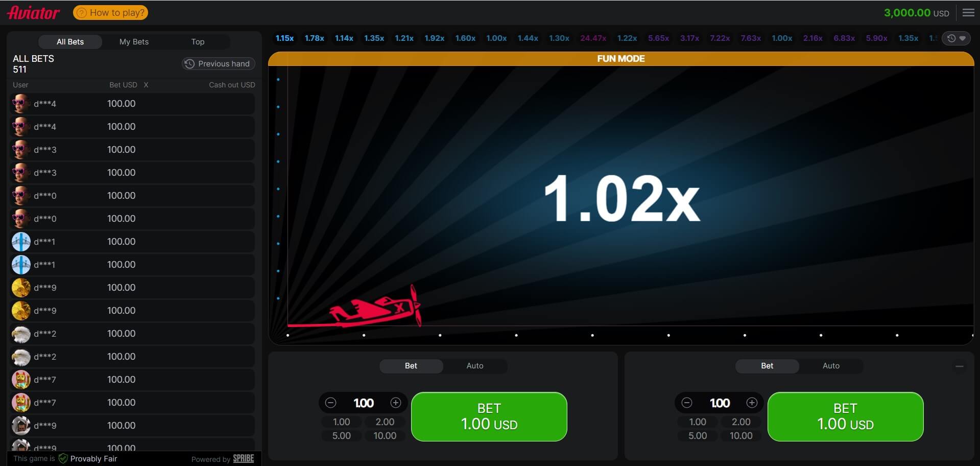Select the 24.47x multiplier in history

(593, 38)
